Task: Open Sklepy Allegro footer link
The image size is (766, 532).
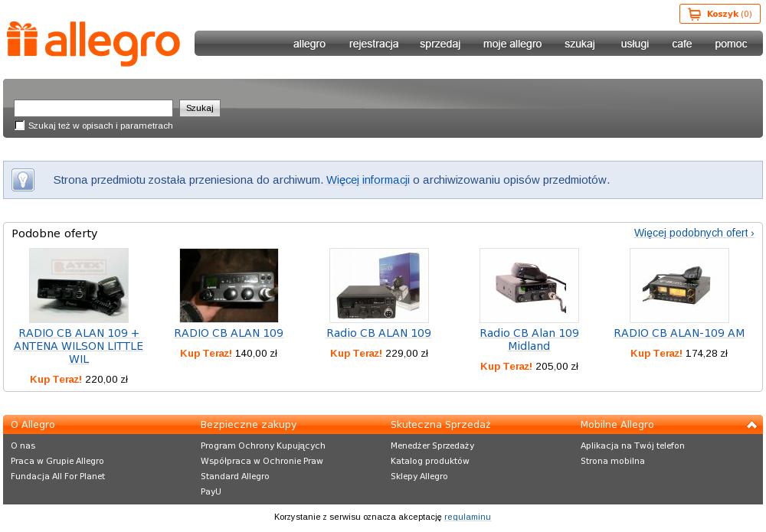Action: [x=419, y=476]
